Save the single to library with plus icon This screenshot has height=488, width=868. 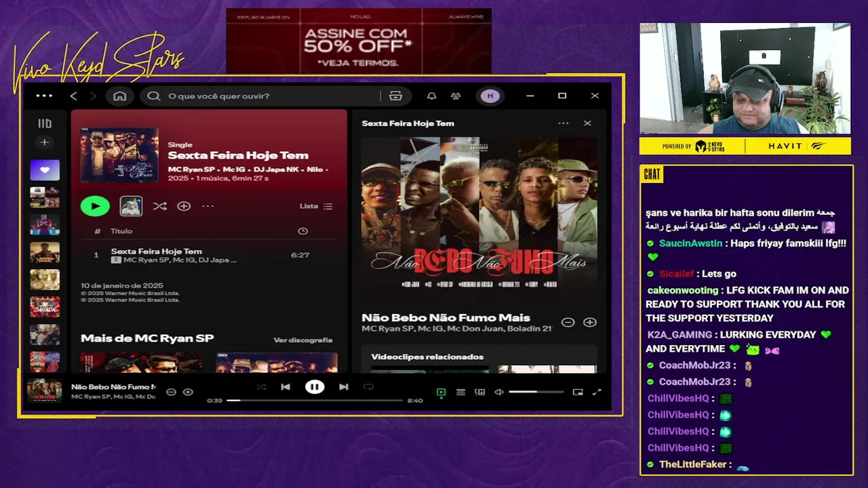(184, 206)
